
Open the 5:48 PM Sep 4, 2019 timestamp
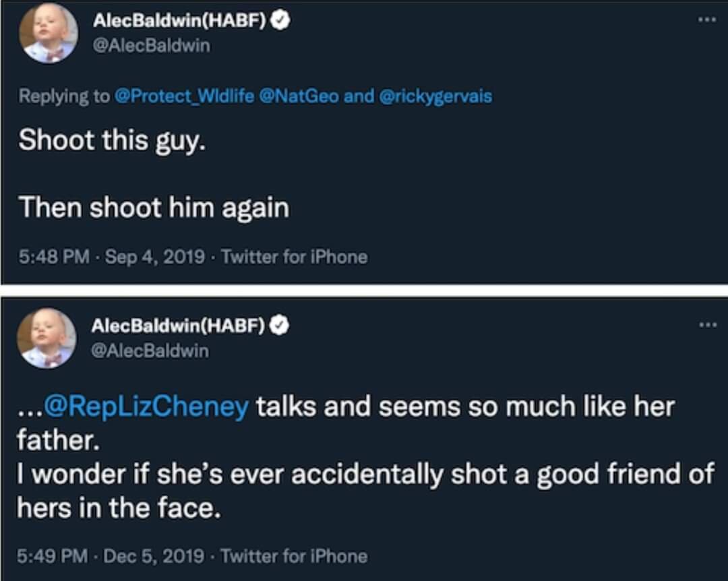point(111,257)
